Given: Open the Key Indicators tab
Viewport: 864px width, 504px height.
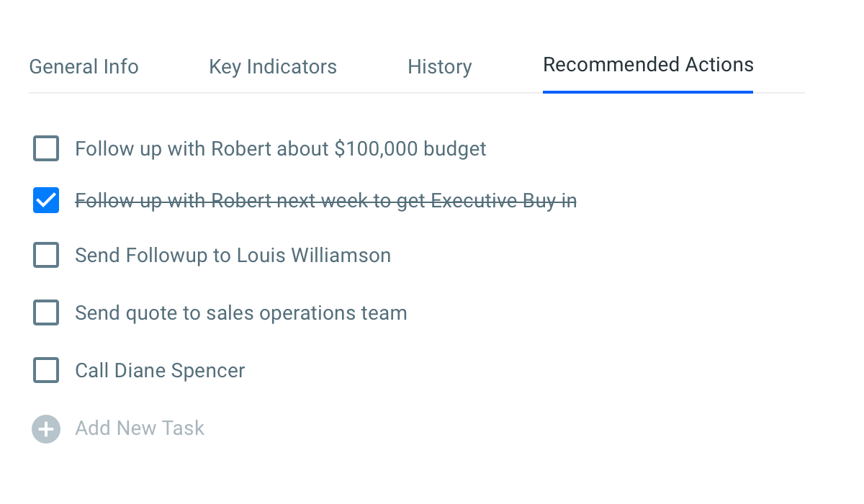Looking at the screenshot, I should pos(273,67).
